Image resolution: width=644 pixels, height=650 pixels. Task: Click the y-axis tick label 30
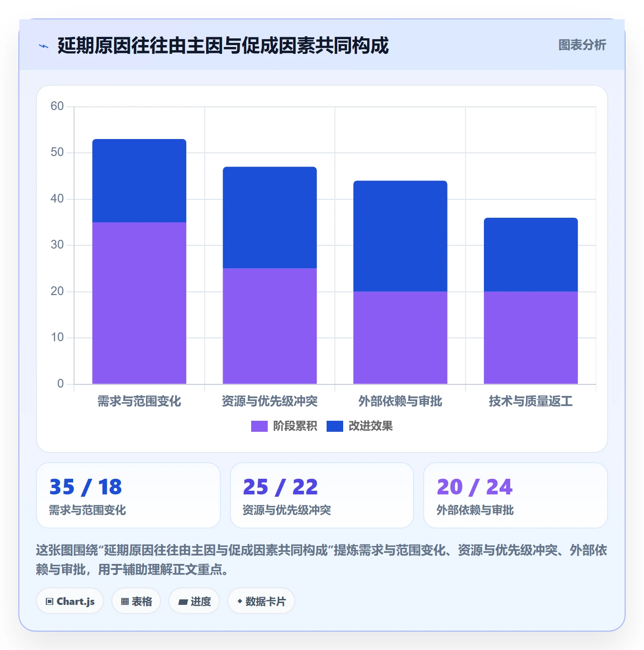[x=57, y=245]
